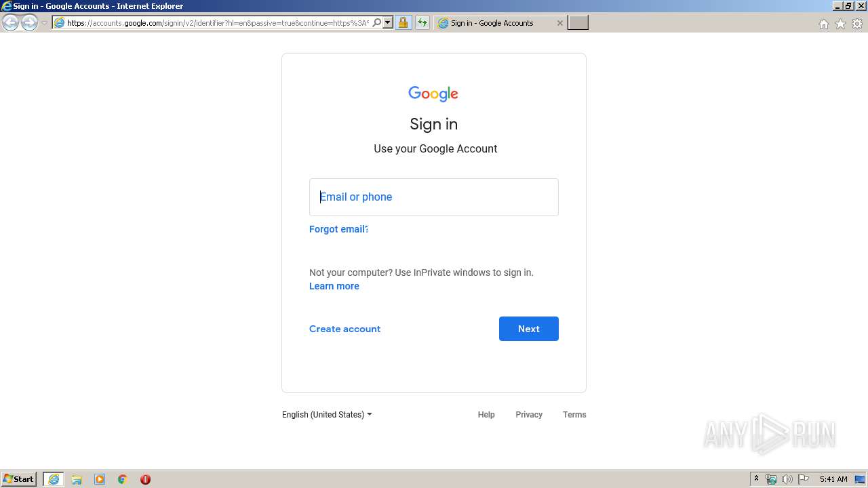
Task: Click the blue Next button
Action: (x=529, y=329)
